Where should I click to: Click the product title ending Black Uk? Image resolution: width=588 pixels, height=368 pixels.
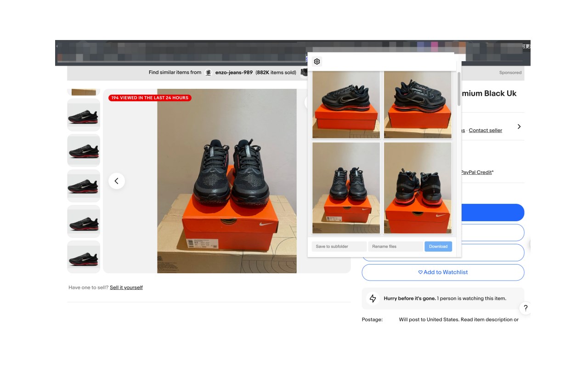[489, 93]
